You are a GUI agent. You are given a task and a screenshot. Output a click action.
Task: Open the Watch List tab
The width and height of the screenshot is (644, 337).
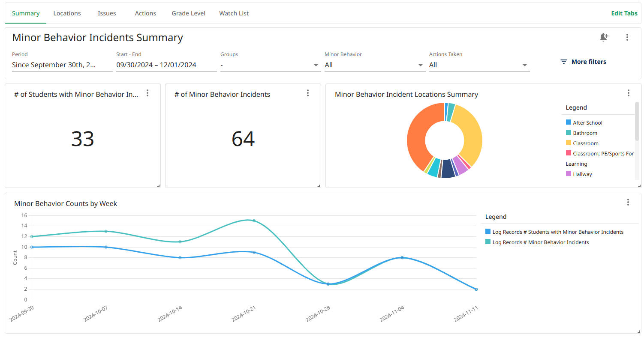[234, 13]
